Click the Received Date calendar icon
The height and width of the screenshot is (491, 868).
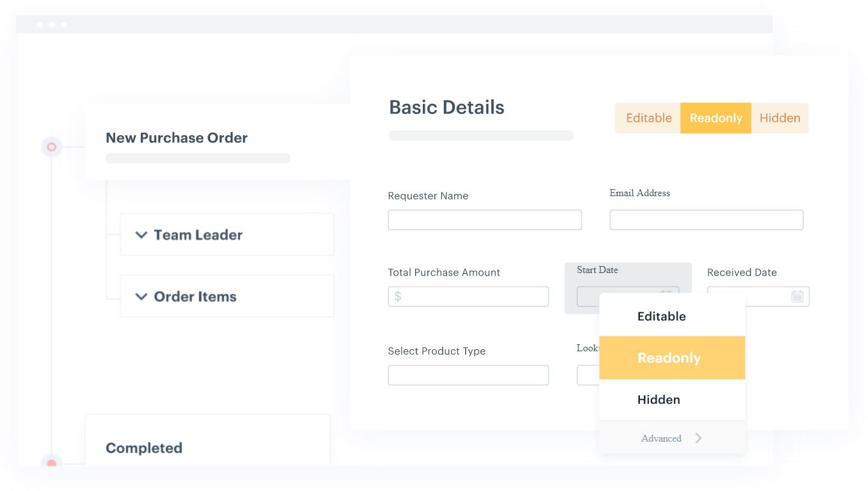tap(797, 296)
